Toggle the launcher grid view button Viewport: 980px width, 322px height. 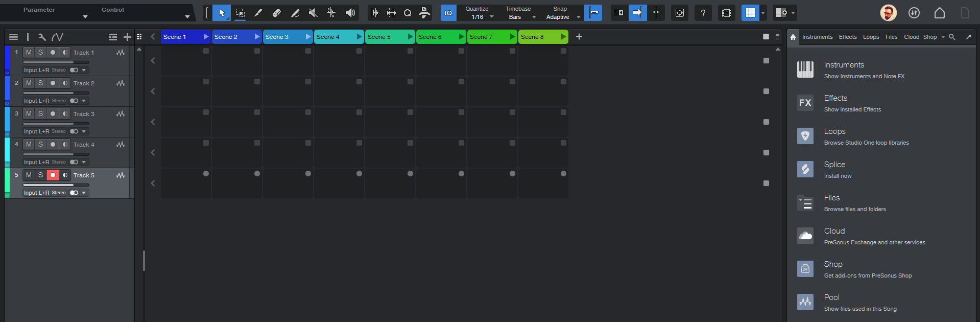click(x=750, y=13)
